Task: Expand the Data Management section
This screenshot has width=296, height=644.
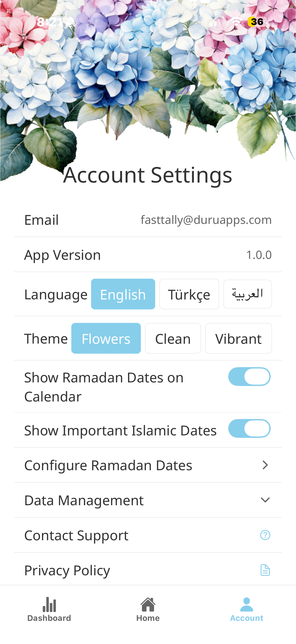Action: (x=265, y=500)
